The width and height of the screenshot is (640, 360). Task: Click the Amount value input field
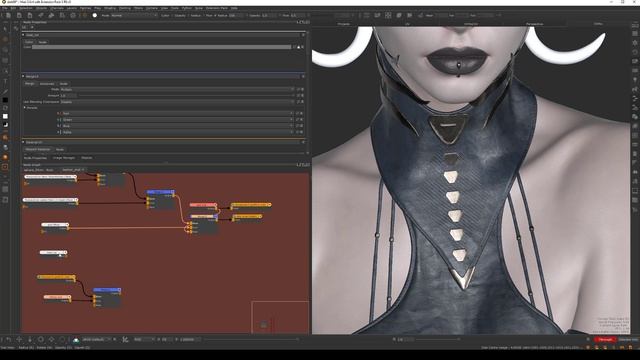click(69, 96)
